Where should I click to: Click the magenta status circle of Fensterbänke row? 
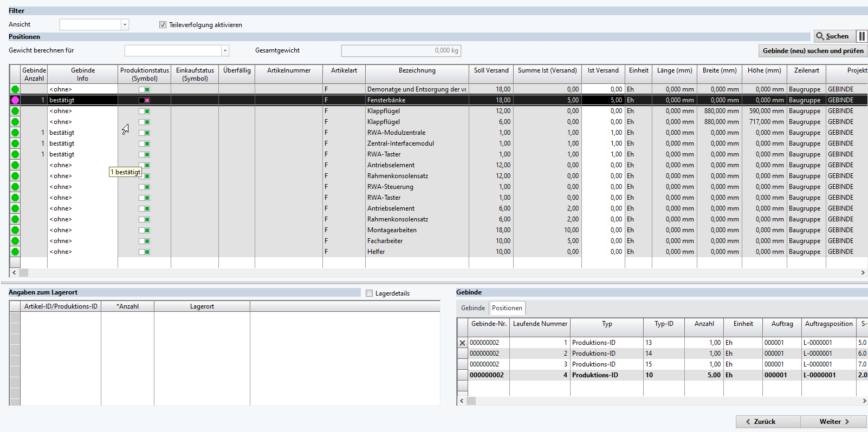pos(15,100)
